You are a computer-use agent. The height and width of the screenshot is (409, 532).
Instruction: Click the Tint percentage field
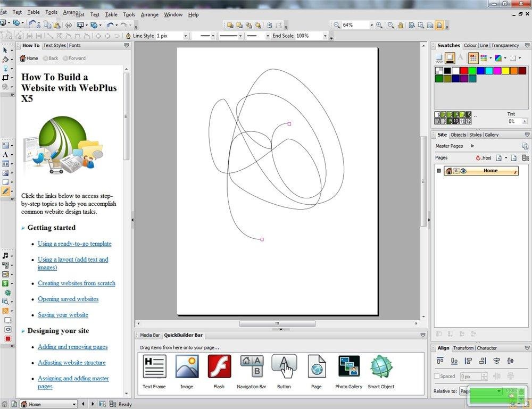(514, 121)
